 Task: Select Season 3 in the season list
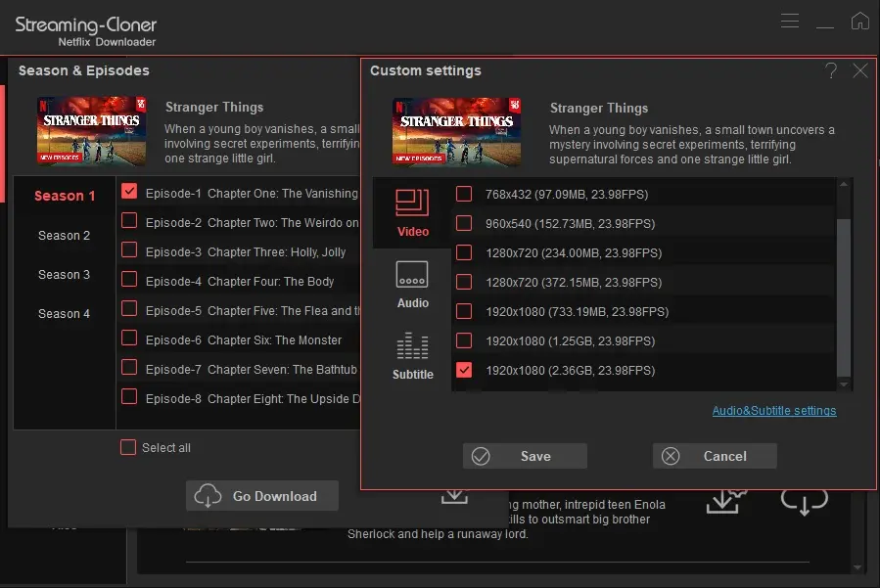[x=64, y=275]
